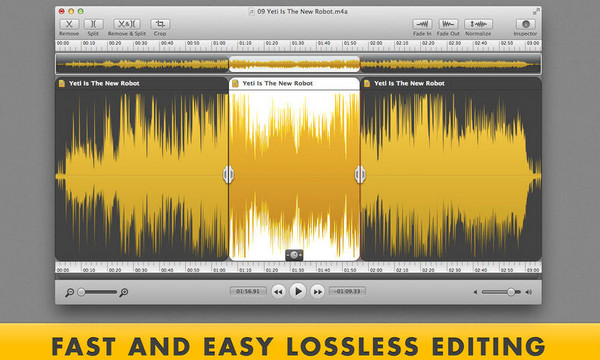Viewport: 600px width, 360px height.
Task: Click the yellow minimize window button
Action: click(x=71, y=11)
